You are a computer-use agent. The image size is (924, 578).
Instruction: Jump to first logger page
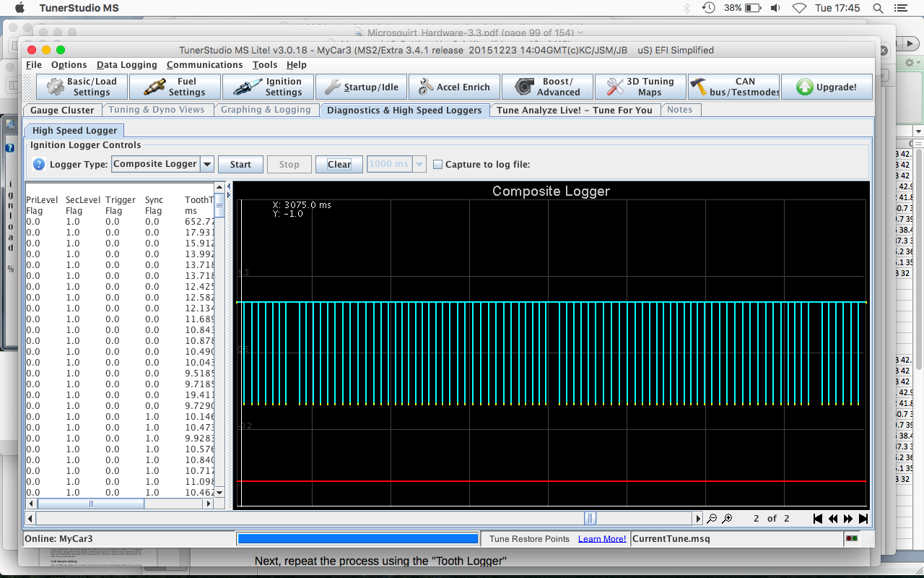(818, 519)
